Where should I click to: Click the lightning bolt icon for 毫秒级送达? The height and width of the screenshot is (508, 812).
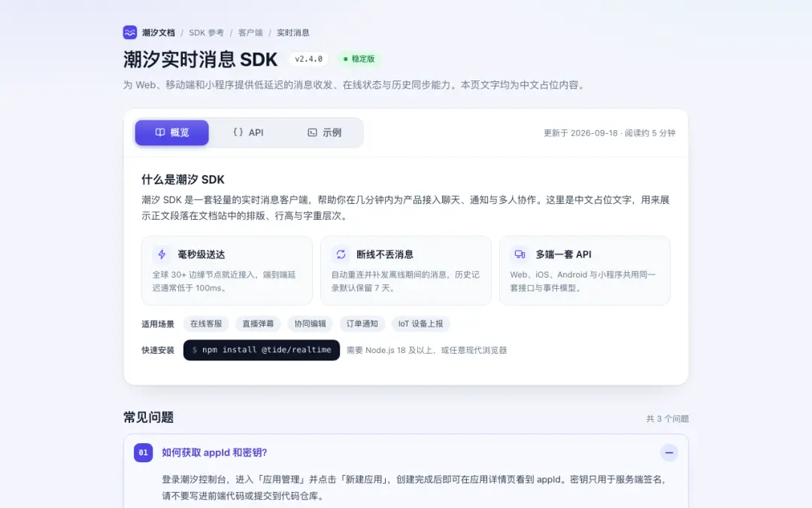(162, 254)
